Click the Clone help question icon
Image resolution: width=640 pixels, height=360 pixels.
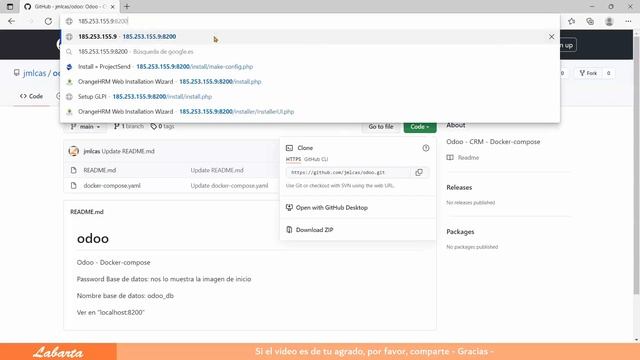click(x=426, y=148)
